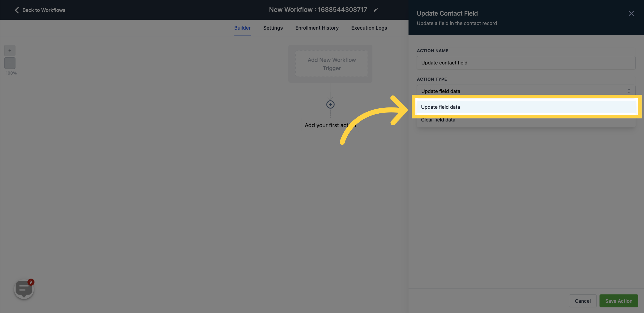Open the Settings tab
Image resolution: width=644 pixels, height=313 pixels.
[273, 28]
